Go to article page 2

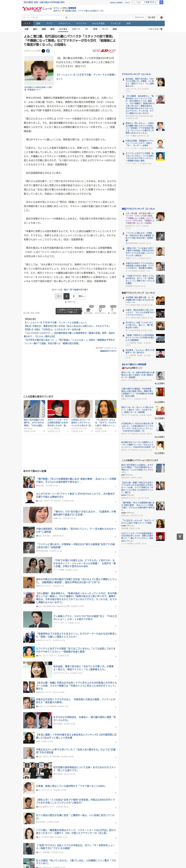(x=74, y=296)
